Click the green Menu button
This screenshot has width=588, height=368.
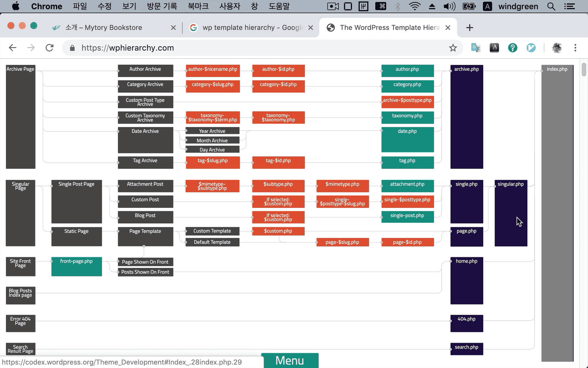click(290, 360)
